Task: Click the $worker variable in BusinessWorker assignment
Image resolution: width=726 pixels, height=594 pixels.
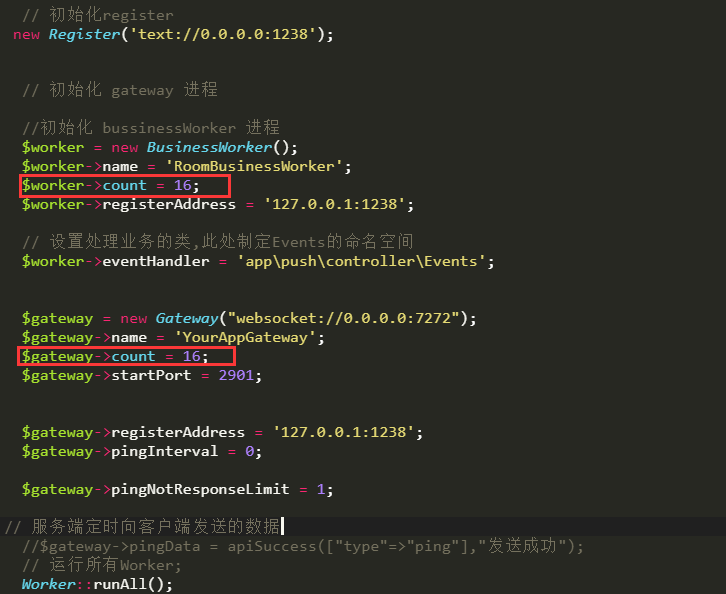Action: point(53,147)
